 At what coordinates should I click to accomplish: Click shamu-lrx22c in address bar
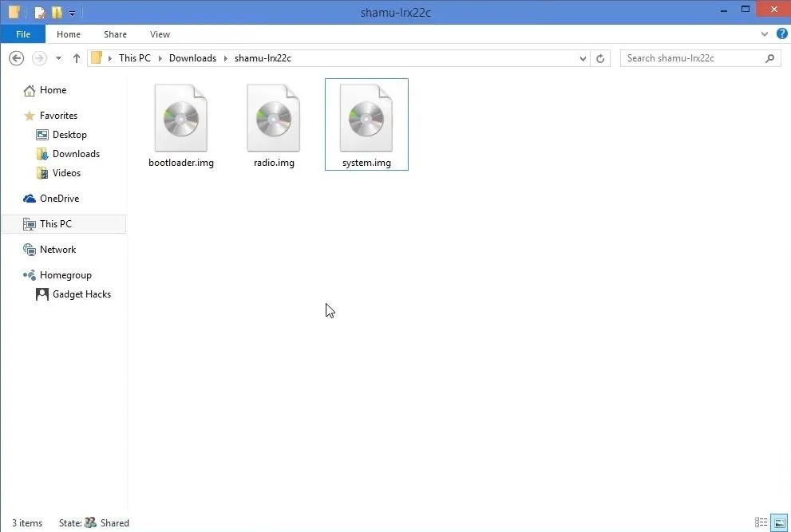click(x=263, y=58)
